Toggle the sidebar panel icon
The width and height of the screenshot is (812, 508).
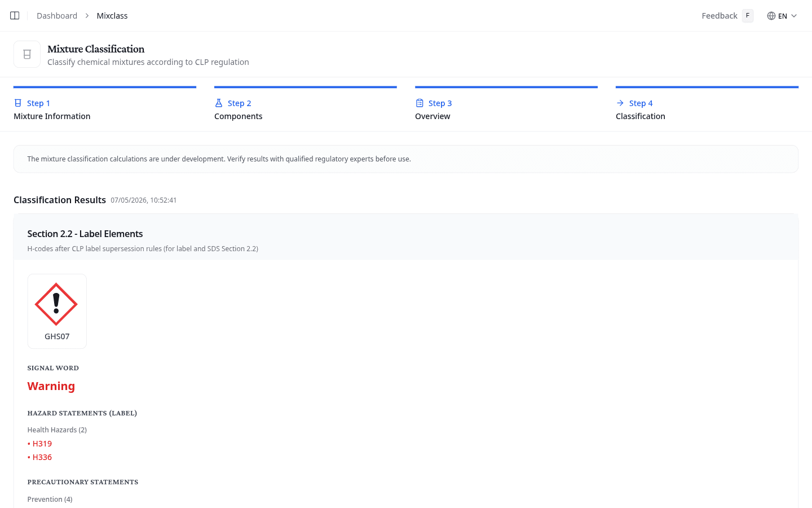(15, 16)
